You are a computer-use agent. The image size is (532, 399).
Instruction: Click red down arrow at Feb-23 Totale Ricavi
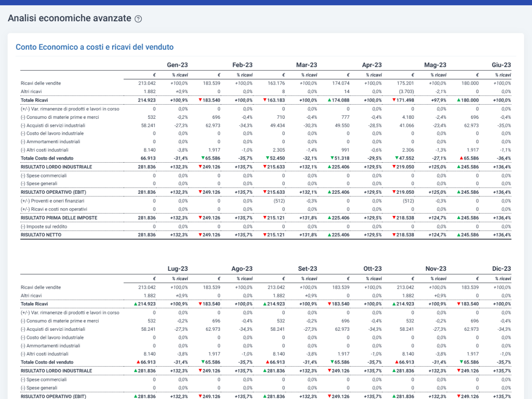pyautogui.click(x=200, y=100)
